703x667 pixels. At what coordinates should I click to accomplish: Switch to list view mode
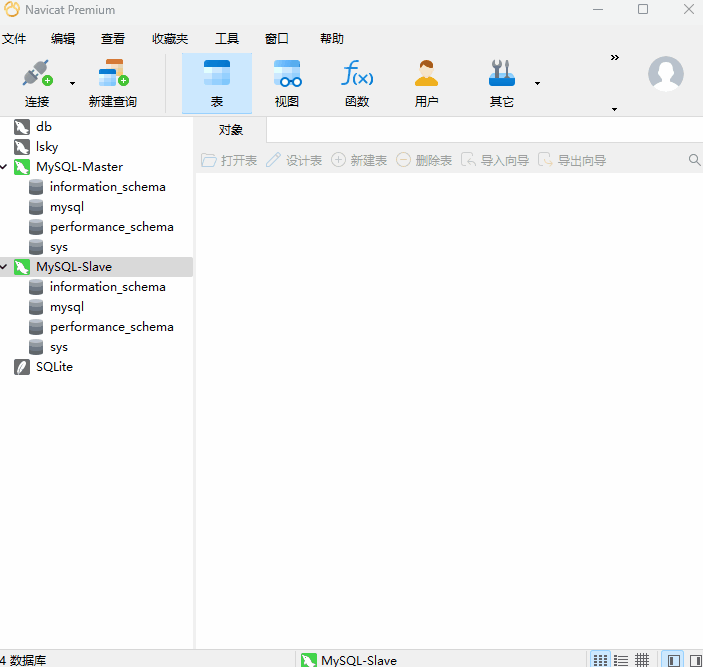pyautogui.click(x=621, y=660)
